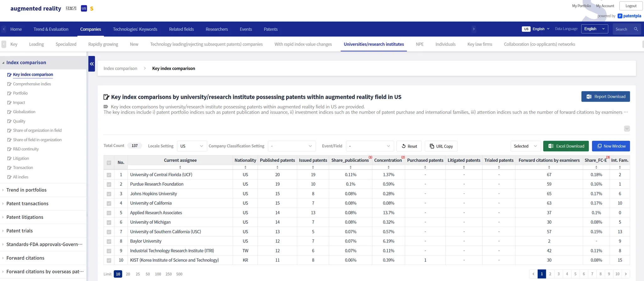
Task: Collapse the sidebar with double-chevron icon
Action: 92,64
